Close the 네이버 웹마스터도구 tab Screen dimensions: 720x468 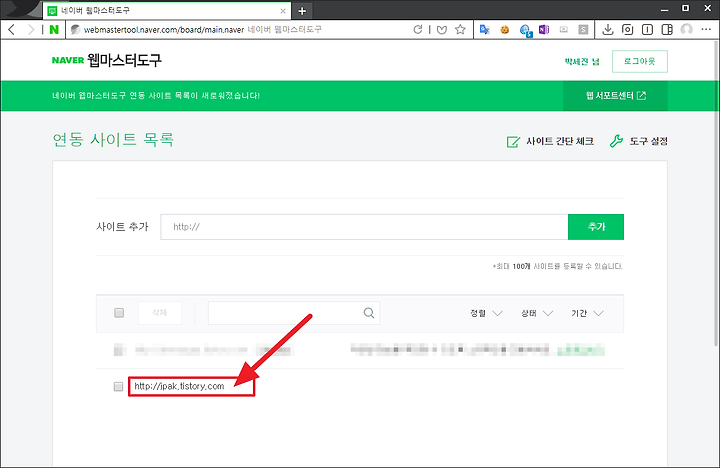click(283, 11)
